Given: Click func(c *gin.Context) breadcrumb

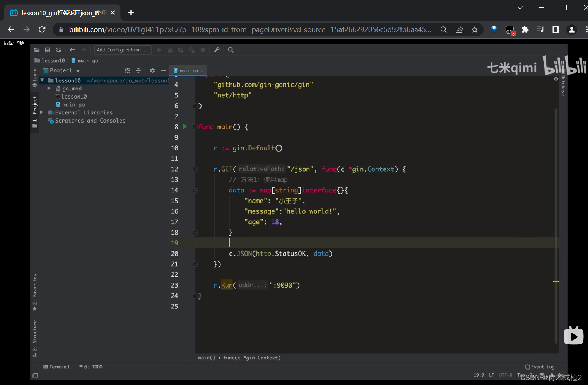Looking at the screenshot, I should (x=252, y=358).
